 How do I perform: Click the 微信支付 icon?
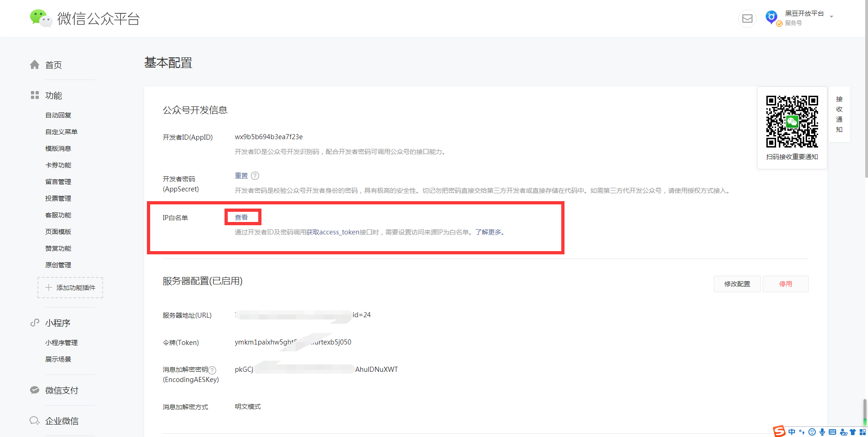35,390
